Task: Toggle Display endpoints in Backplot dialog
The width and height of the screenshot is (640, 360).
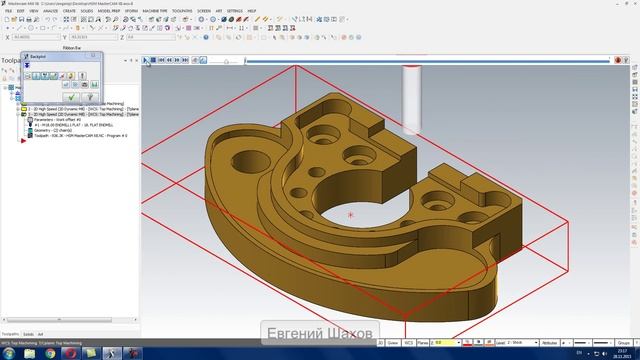Action: click(x=62, y=76)
